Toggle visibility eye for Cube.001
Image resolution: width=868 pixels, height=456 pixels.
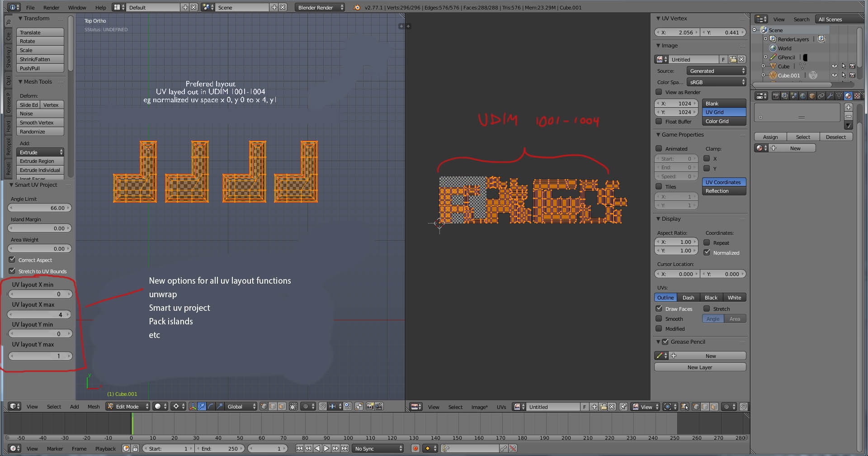point(835,75)
